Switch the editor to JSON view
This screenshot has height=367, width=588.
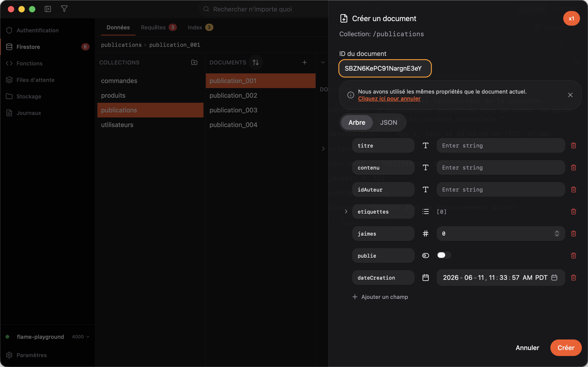389,122
